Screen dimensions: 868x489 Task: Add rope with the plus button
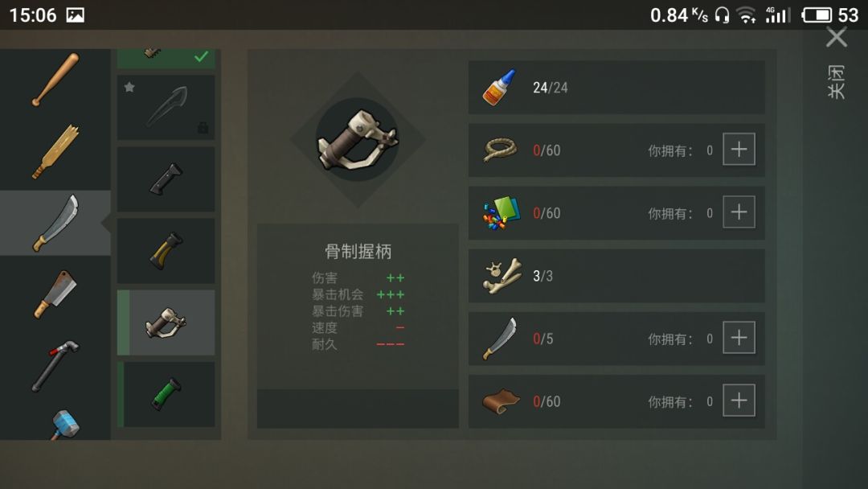pyautogui.click(x=739, y=150)
